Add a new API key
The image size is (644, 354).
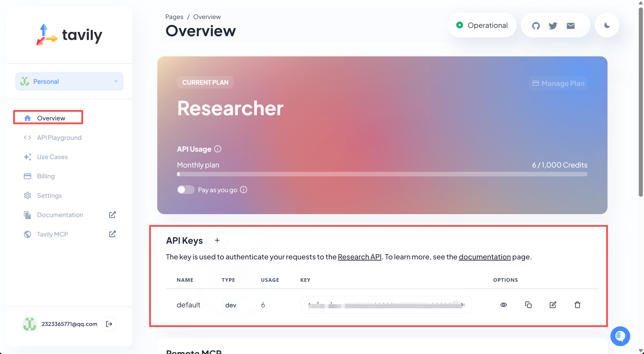(217, 240)
